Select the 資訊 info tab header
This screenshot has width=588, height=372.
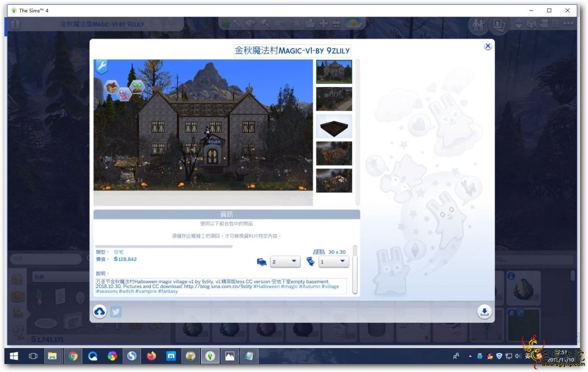tap(227, 214)
